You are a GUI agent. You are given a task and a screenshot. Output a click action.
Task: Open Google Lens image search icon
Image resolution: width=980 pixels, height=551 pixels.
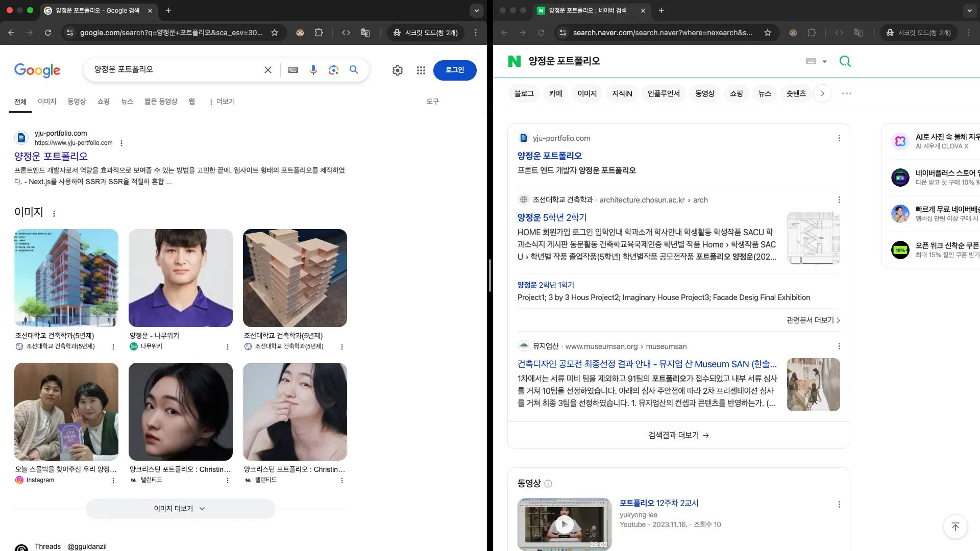pos(334,70)
